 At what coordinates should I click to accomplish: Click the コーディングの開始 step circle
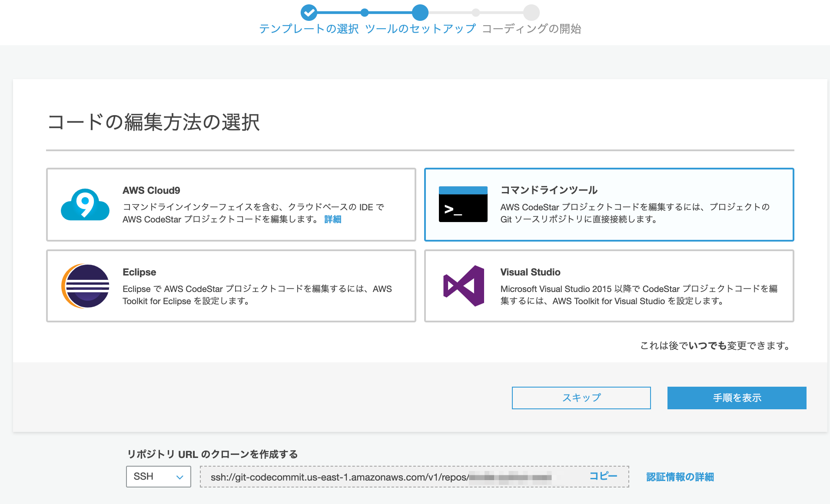[531, 13]
